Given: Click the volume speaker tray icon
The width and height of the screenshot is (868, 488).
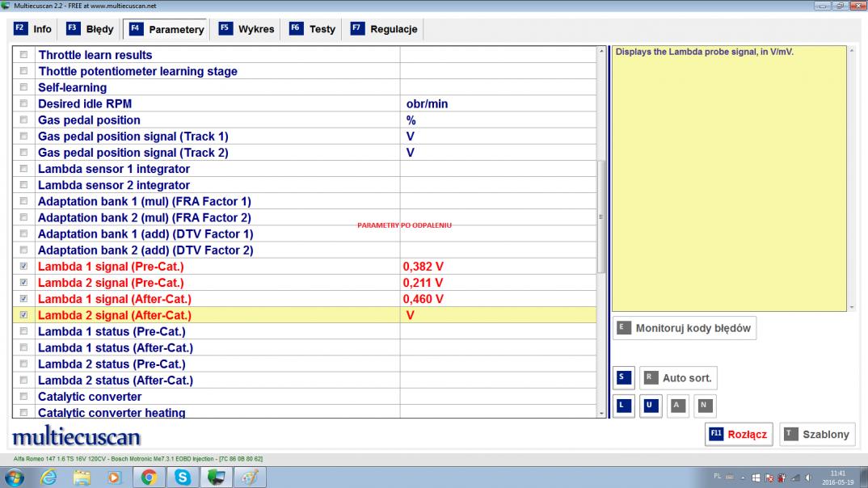Looking at the screenshot, I should click(809, 477).
